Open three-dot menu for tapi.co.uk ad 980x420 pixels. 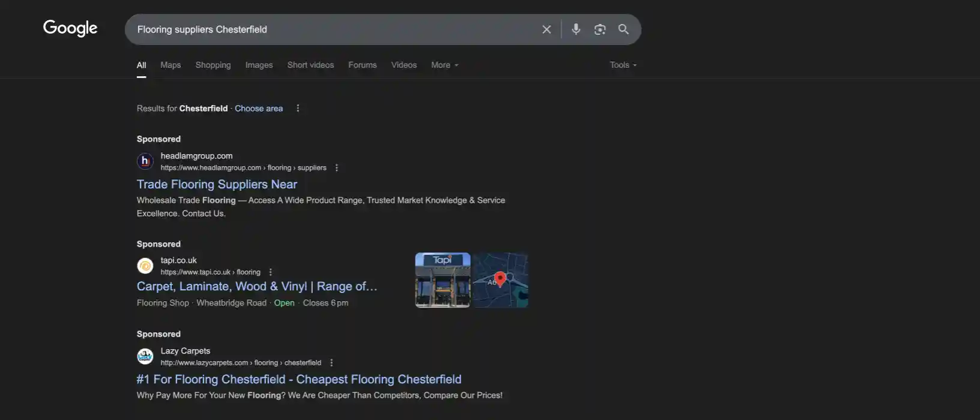coord(271,272)
